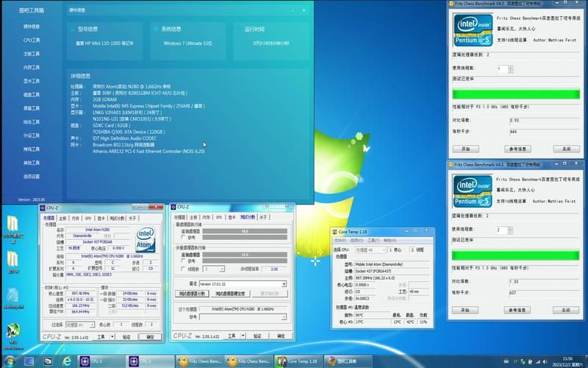This screenshot has height=368, width=588.
Task: Click green progress bar in lower Fritz window
Action: [516, 255]
